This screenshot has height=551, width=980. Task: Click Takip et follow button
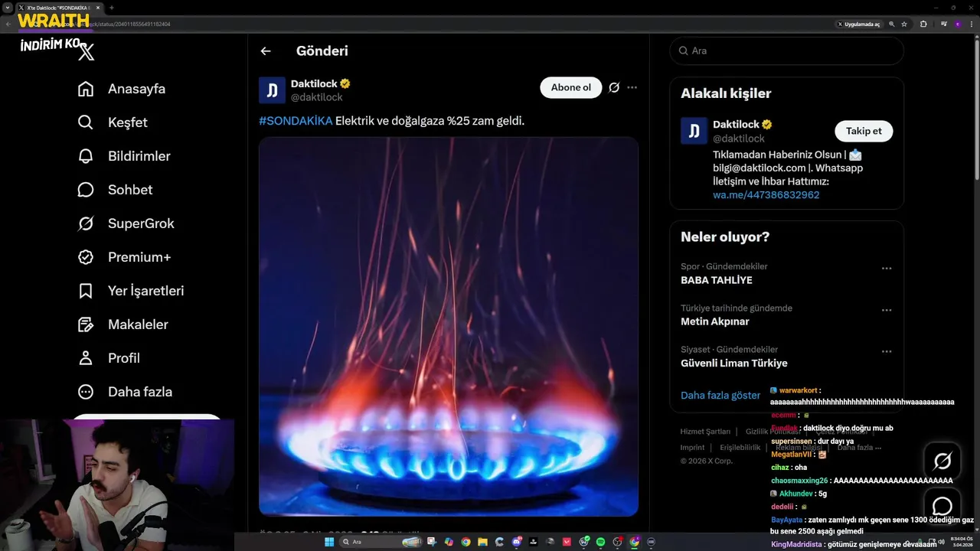click(x=864, y=131)
